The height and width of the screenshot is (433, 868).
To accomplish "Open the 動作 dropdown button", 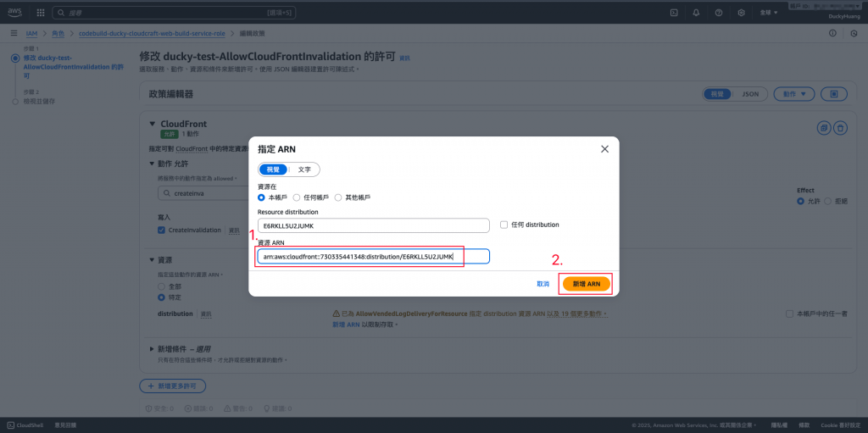I will click(793, 94).
